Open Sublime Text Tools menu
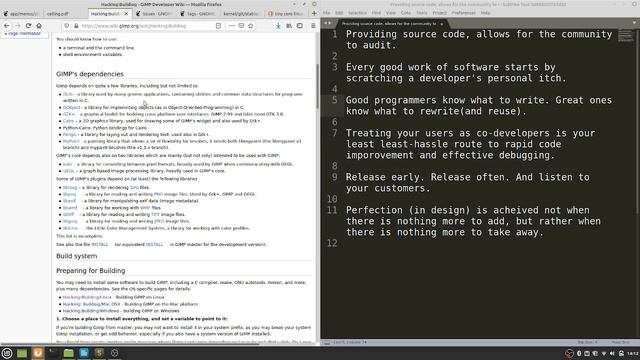This screenshot has width=640, height=360. [422, 13]
